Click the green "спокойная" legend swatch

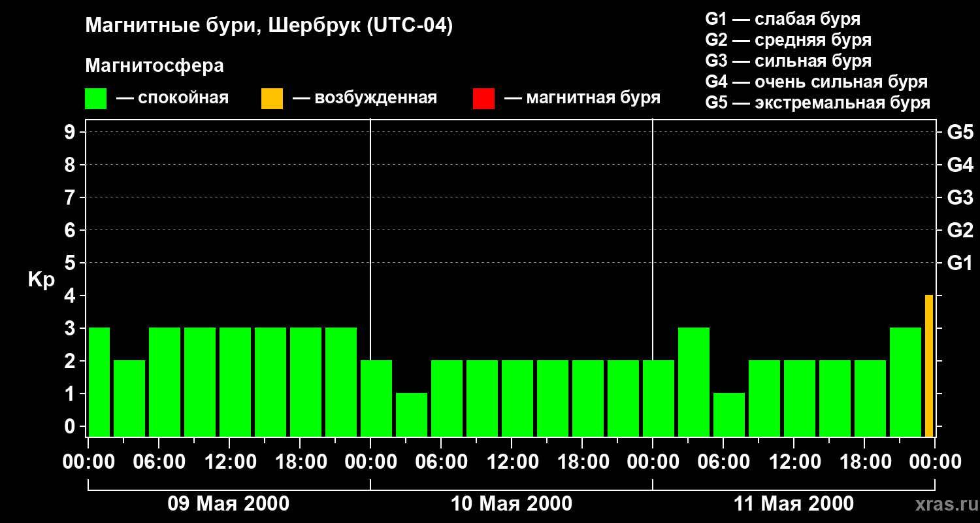point(95,99)
